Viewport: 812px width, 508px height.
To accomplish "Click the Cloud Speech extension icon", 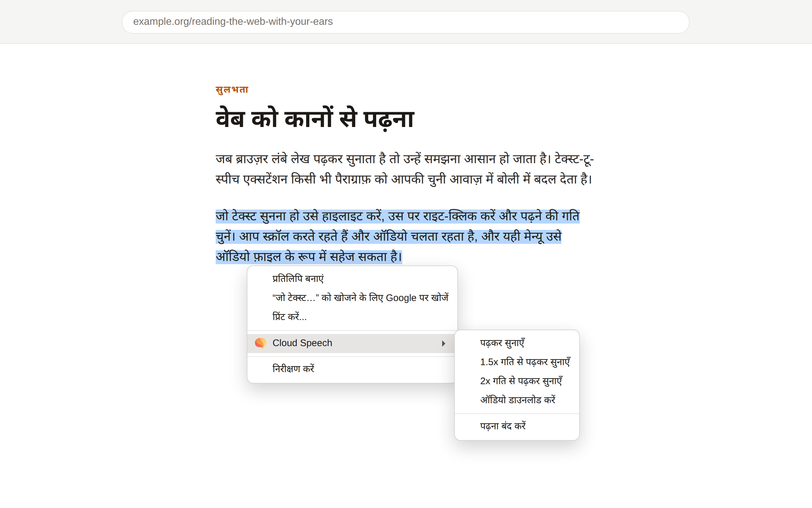I will 260,343.
